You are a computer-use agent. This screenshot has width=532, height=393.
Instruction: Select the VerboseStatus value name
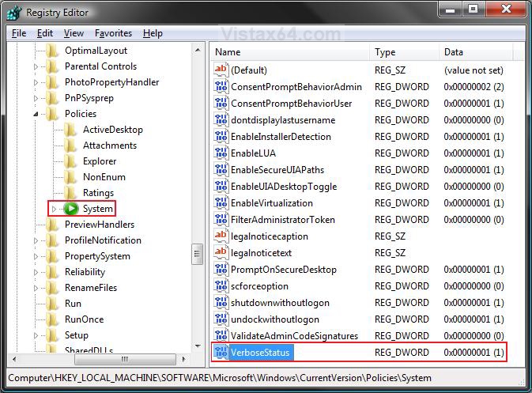(x=260, y=352)
